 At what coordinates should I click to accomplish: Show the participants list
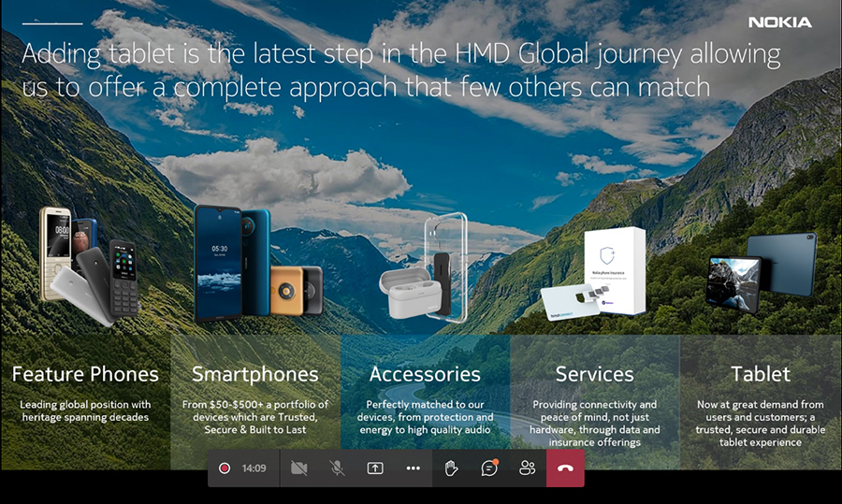point(527,468)
